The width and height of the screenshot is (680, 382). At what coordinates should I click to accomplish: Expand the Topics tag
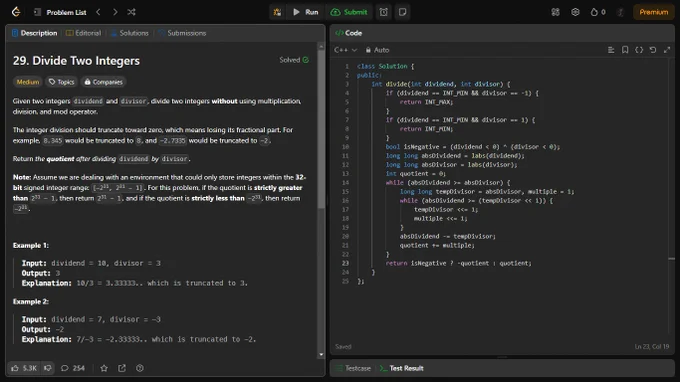(62, 82)
